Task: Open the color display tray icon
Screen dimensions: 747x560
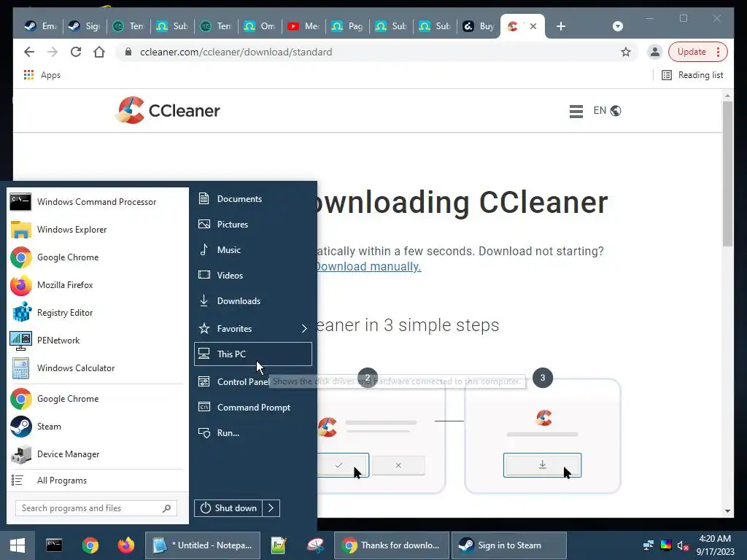Action: [x=666, y=545]
